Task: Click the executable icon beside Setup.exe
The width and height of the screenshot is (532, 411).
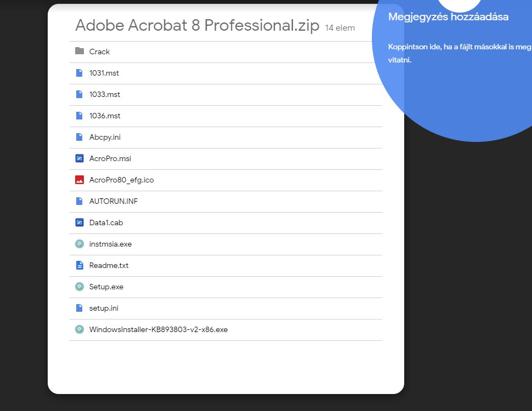Action: tap(80, 287)
